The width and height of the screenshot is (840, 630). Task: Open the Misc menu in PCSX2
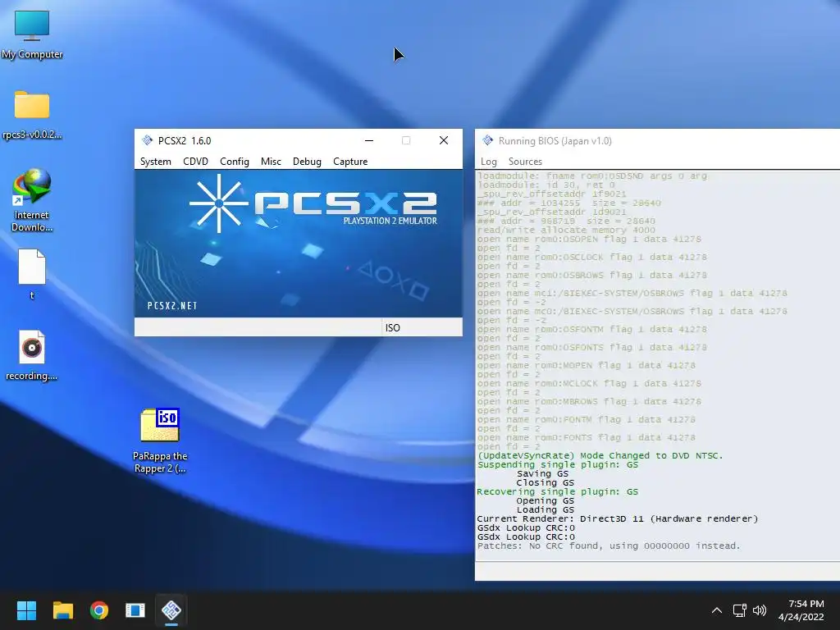coord(271,162)
